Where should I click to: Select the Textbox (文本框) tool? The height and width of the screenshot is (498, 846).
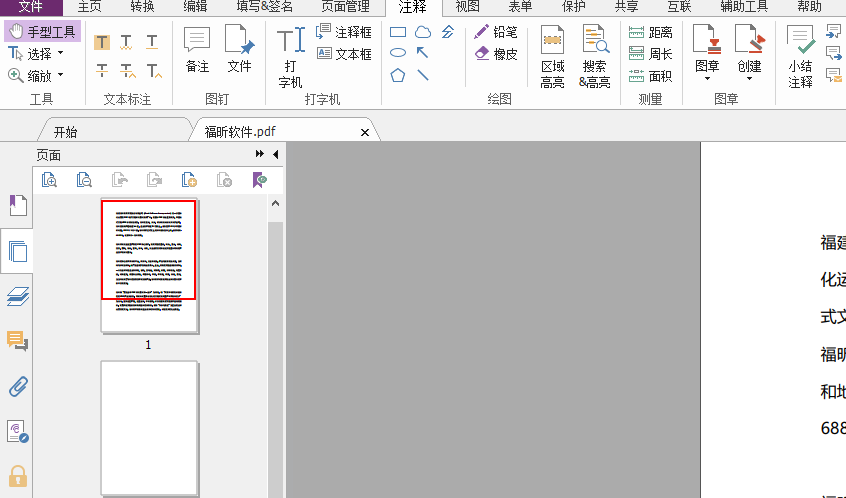click(344, 54)
